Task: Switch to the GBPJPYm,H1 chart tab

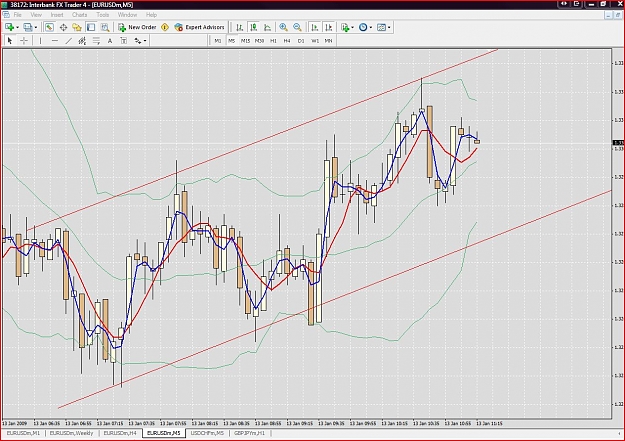Action: (x=250, y=433)
